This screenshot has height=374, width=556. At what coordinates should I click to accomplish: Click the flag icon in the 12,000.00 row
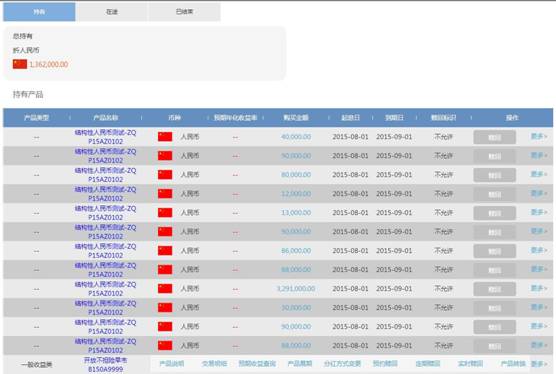pyautogui.click(x=165, y=194)
